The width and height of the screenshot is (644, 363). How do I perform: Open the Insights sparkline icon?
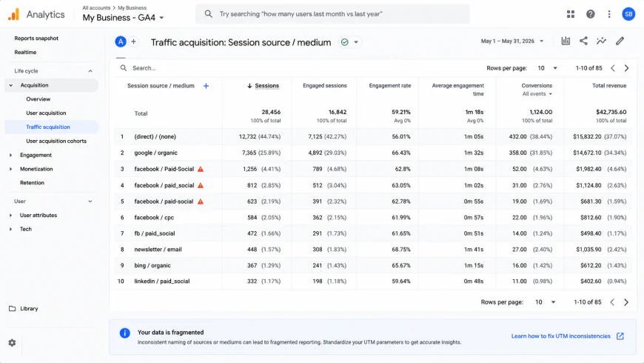point(601,41)
